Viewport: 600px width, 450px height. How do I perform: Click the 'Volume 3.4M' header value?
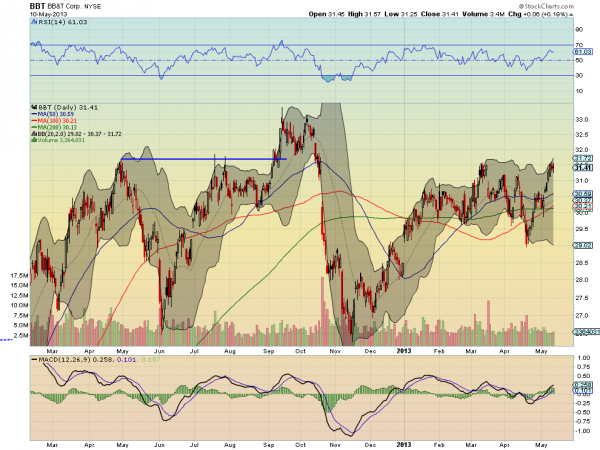[x=483, y=14]
